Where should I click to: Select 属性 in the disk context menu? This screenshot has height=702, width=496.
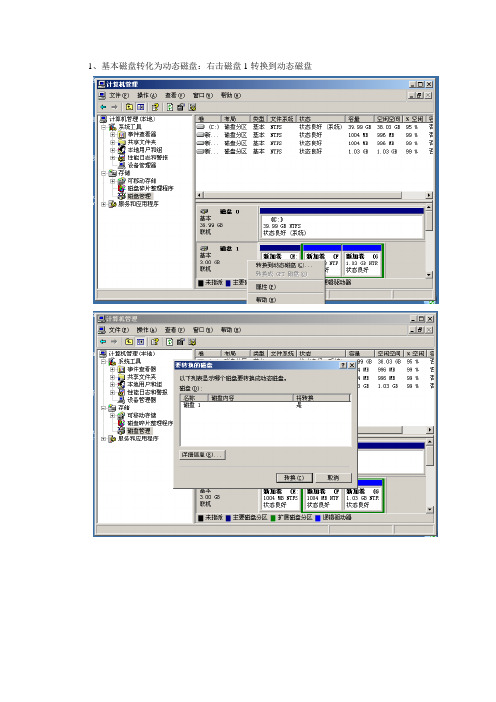(266, 287)
